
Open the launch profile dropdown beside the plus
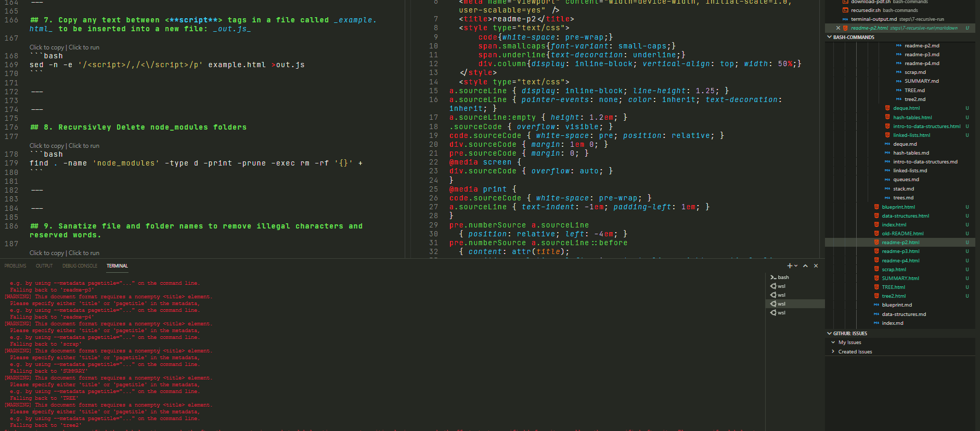pos(796,266)
